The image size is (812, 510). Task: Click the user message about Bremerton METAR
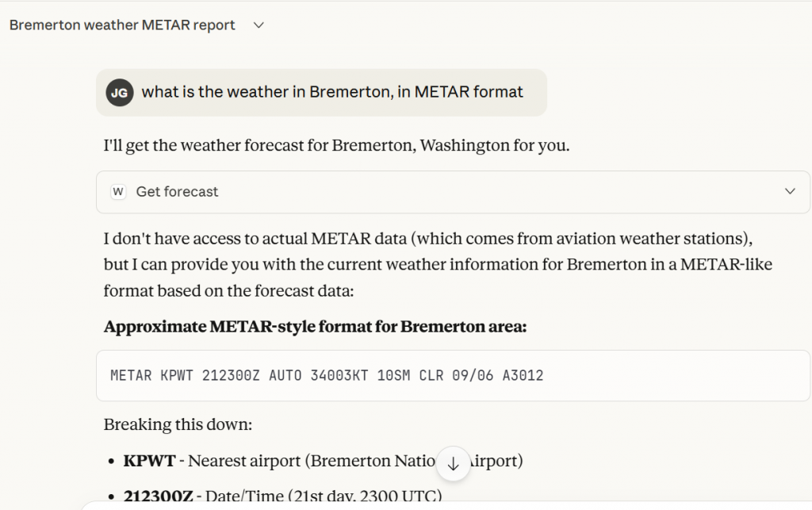coord(332,92)
